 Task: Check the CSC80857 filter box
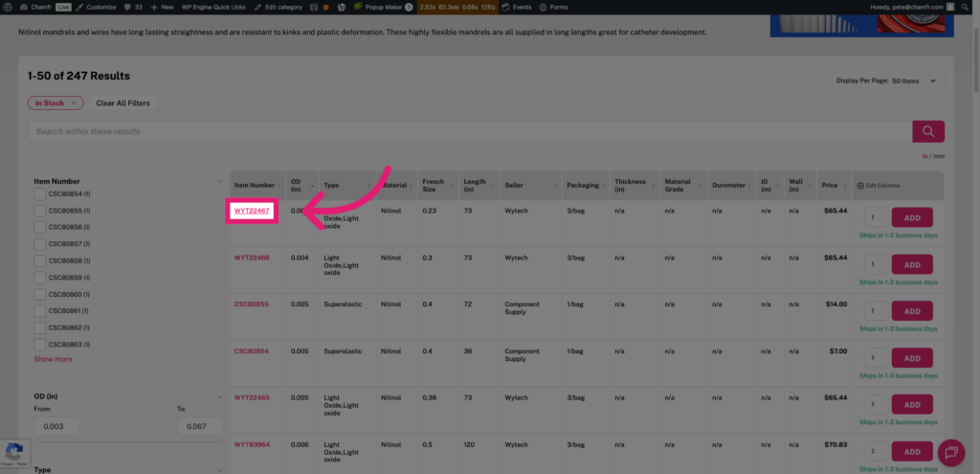point(40,244)
